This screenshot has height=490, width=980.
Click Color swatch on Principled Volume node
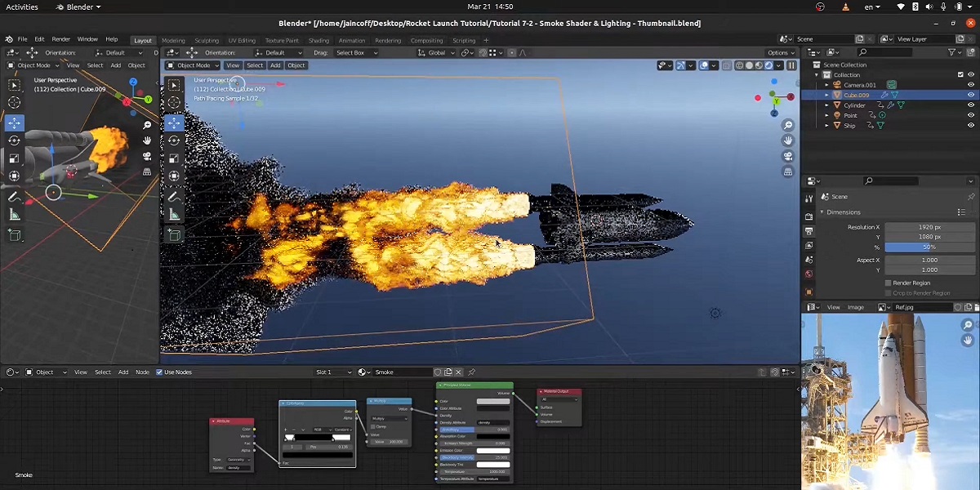tap(493, 401)
